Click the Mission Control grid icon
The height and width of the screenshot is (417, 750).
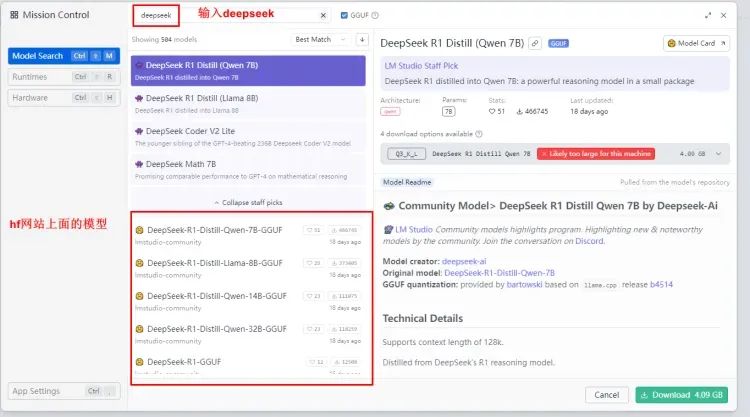point(14,15)
